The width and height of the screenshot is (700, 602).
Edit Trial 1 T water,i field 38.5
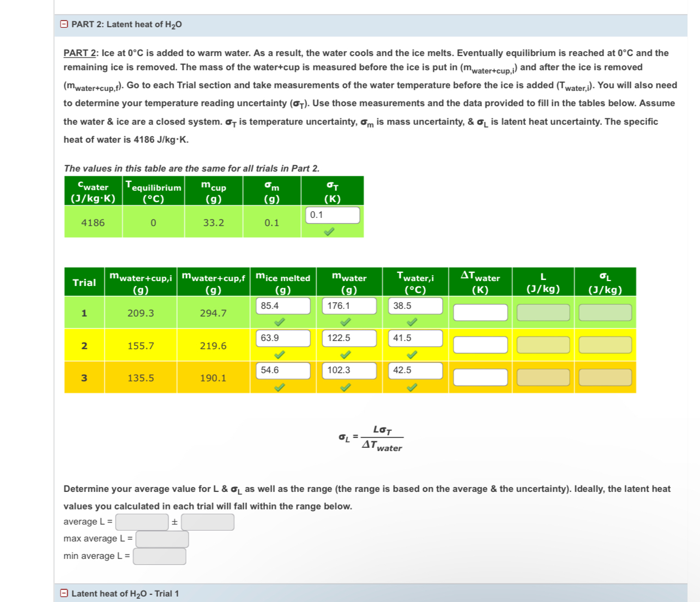pos(415,306)
